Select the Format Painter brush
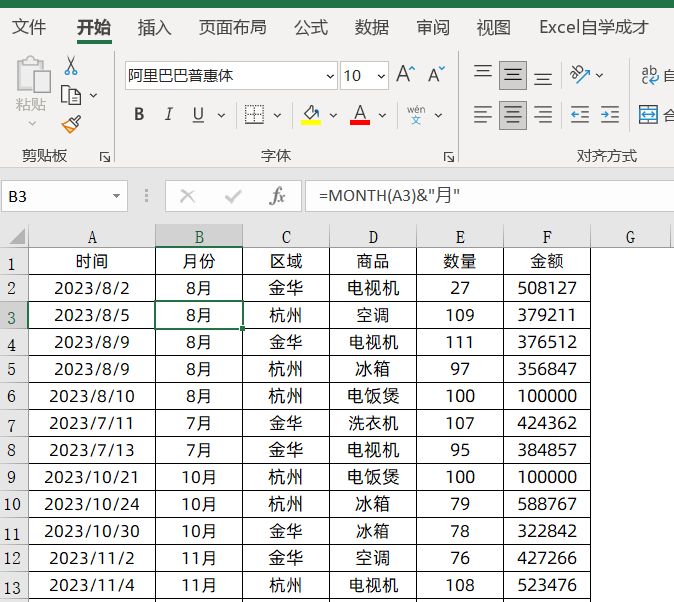Image resolution: width=674 pixels, height=602 pixels. coord(71,124)
